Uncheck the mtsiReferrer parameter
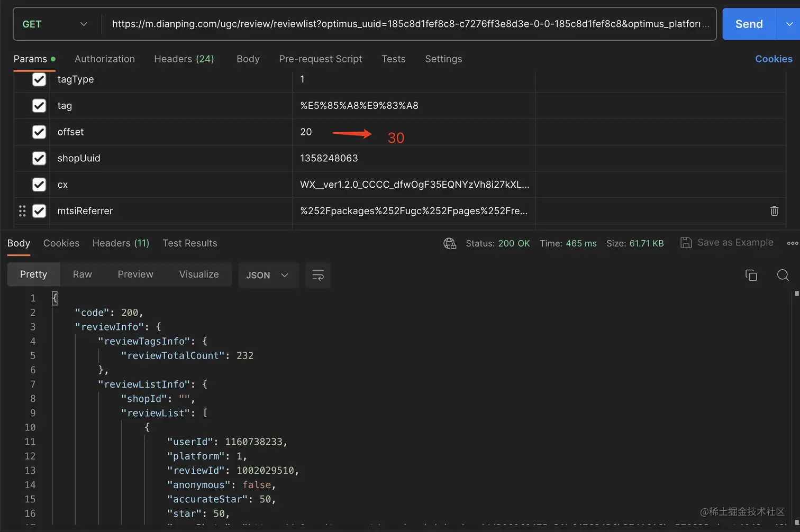 coord(39,211)
